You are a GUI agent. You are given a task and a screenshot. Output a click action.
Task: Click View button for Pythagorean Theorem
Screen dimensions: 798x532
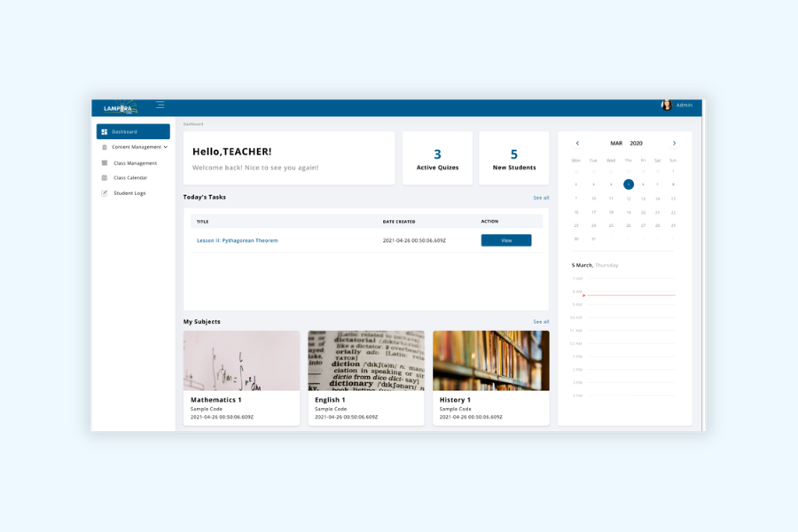tap(506, 240)
